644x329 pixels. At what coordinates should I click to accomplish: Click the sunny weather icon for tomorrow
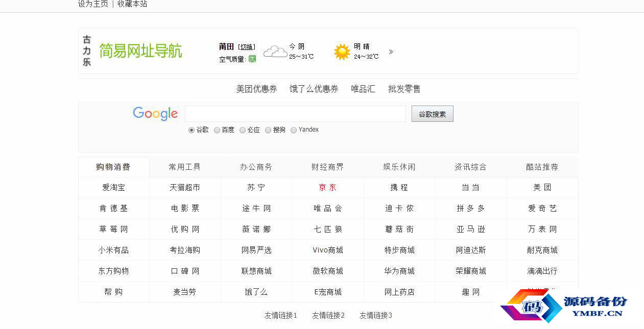click(342, 52)
